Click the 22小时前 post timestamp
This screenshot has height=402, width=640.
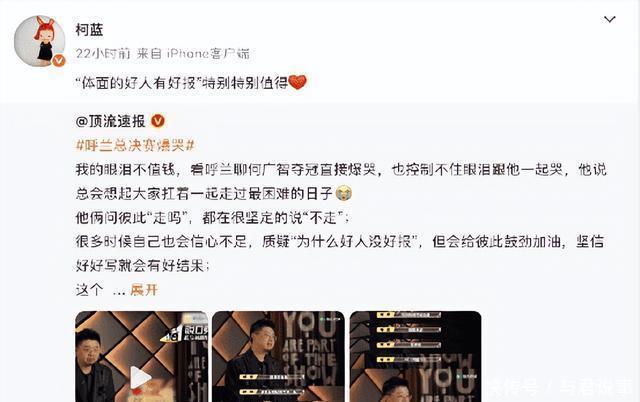[103, 53]
